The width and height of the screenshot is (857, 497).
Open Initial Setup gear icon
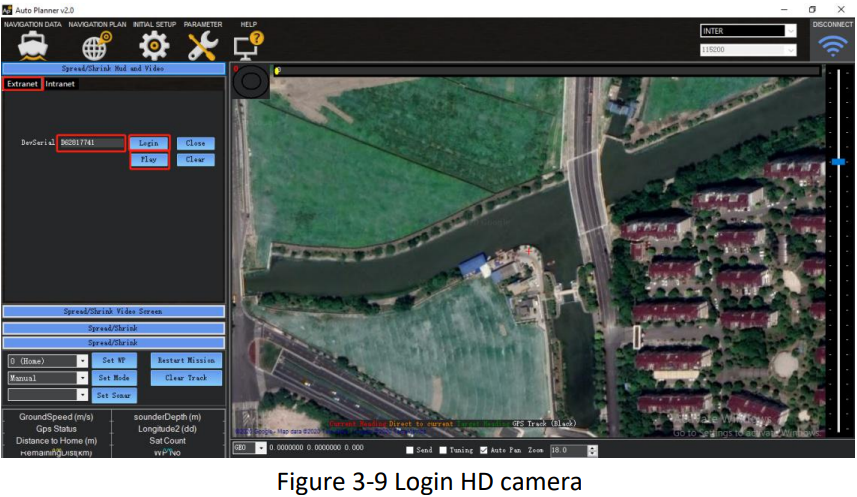click(154, 46)
